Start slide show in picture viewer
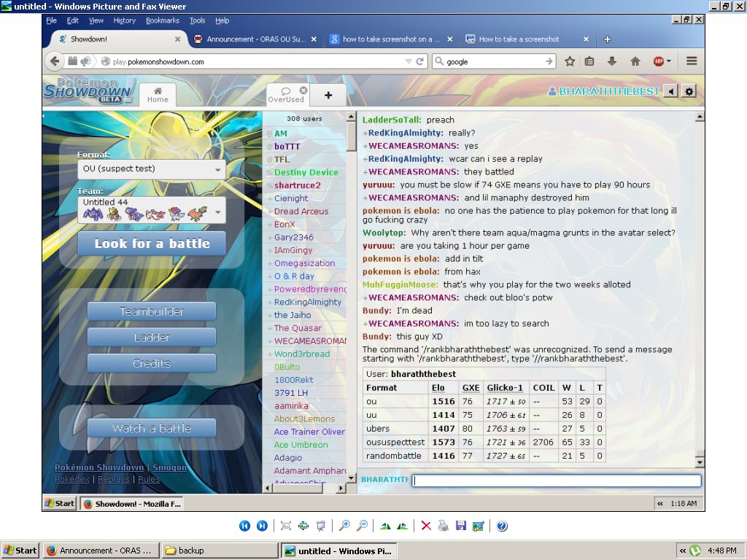This screenshot has height=560, width=747. 321,526
